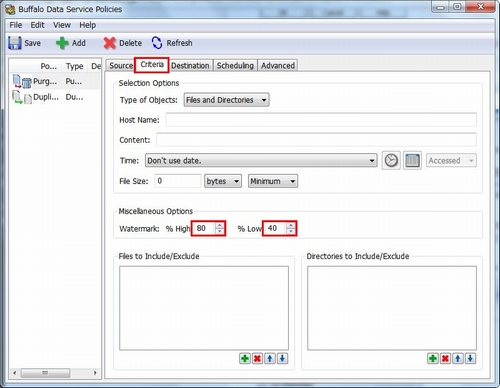Click the red Delete X icon
Screen dimensions: 500x388
click(x=109, y=43)
